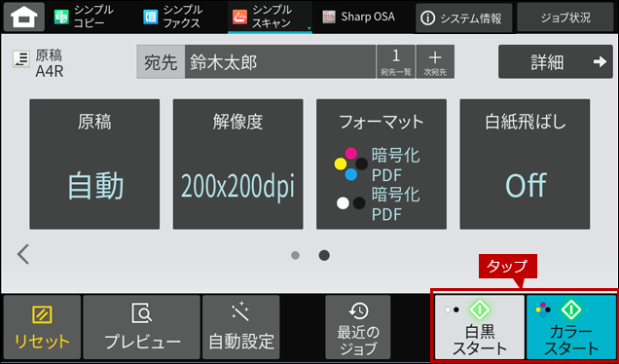Select first page indicator dot

tap(295, 255)
